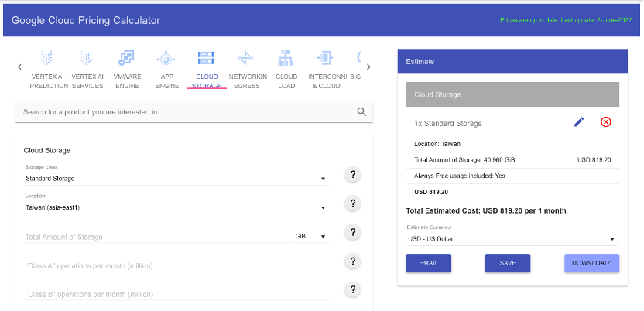The image size is (644, 311).
Task: Open the Estimate Currency dropdown
Action: click(x=512, y=239)
